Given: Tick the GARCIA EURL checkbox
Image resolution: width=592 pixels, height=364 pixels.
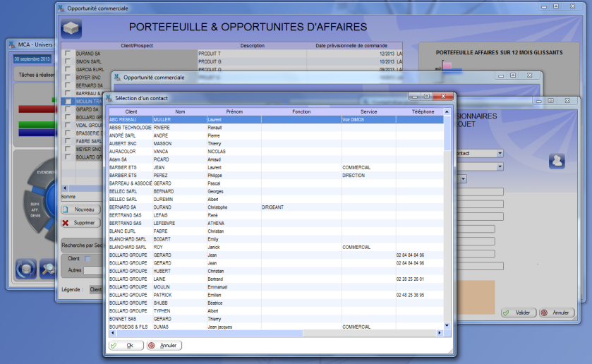Looking at the screenshot, I should point(68,69).
